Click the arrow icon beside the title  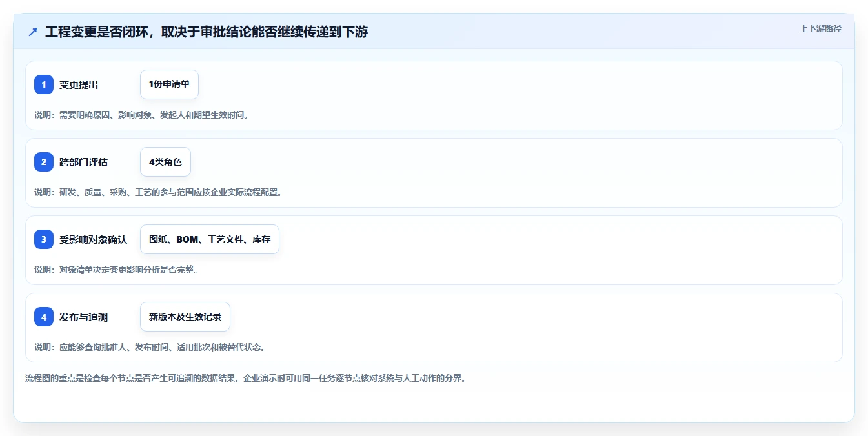click(33, 32)
